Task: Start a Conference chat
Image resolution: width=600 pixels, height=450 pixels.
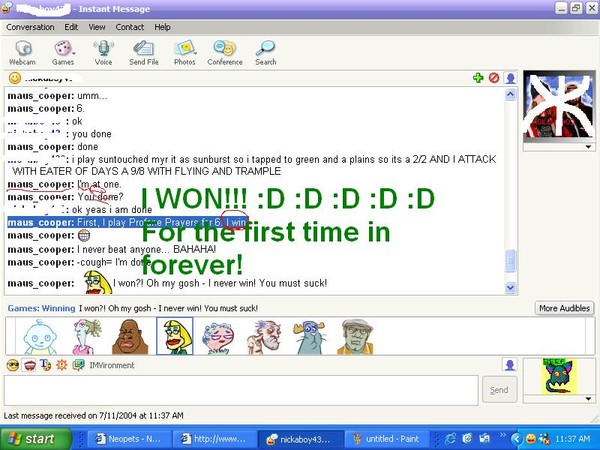Action: [x=225, y=52]
